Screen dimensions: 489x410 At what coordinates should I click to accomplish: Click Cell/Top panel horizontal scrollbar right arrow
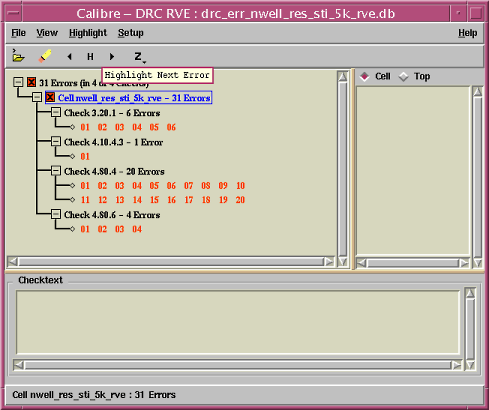click(464, 263)
